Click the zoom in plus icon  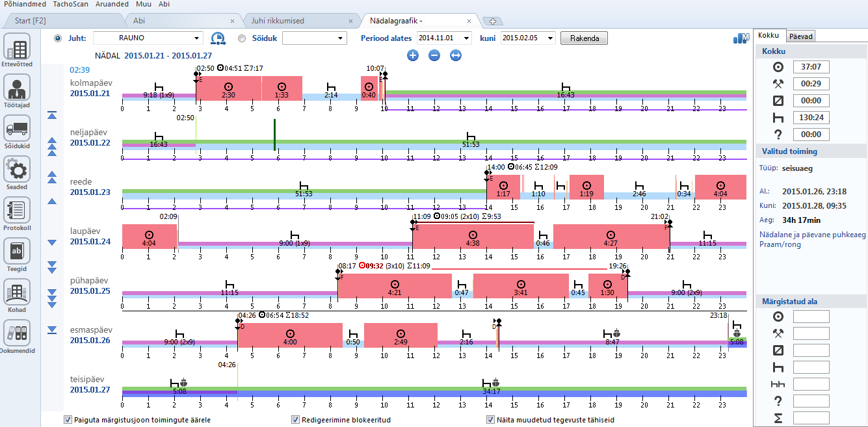[413, 56]
